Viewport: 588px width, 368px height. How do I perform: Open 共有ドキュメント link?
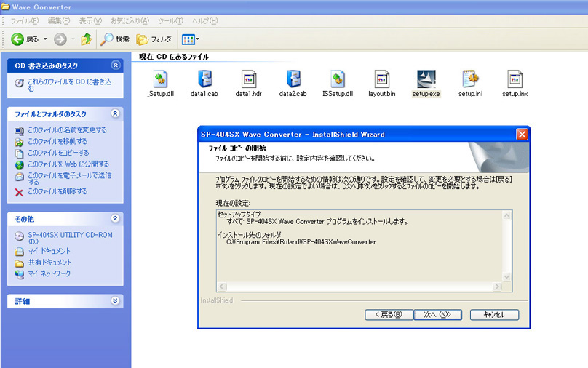coord(49,263)
